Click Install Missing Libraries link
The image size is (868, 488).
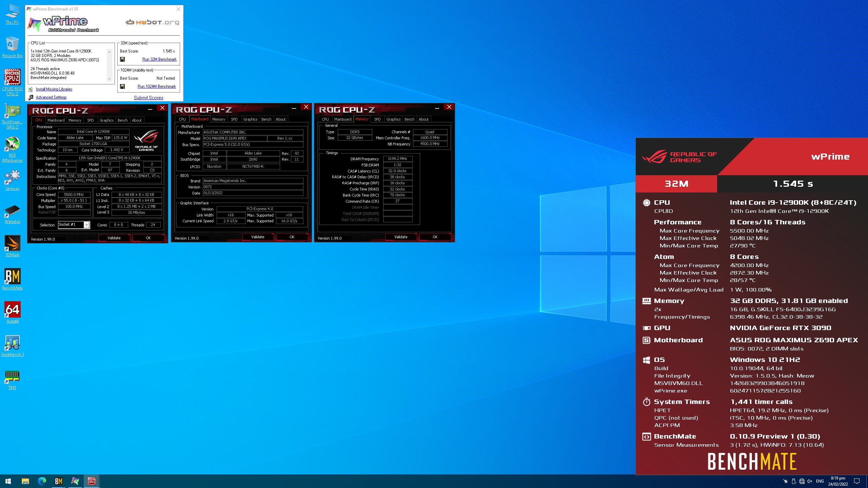point(54,89)
